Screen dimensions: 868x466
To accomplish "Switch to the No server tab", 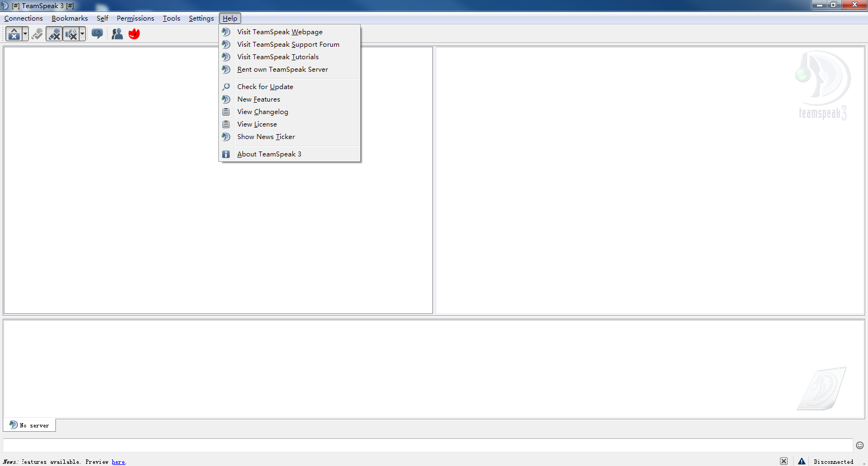I will [30, 425].
